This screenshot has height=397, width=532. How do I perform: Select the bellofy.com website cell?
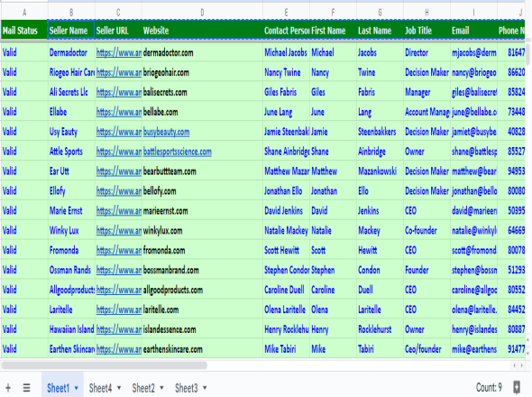coord(202,190)
